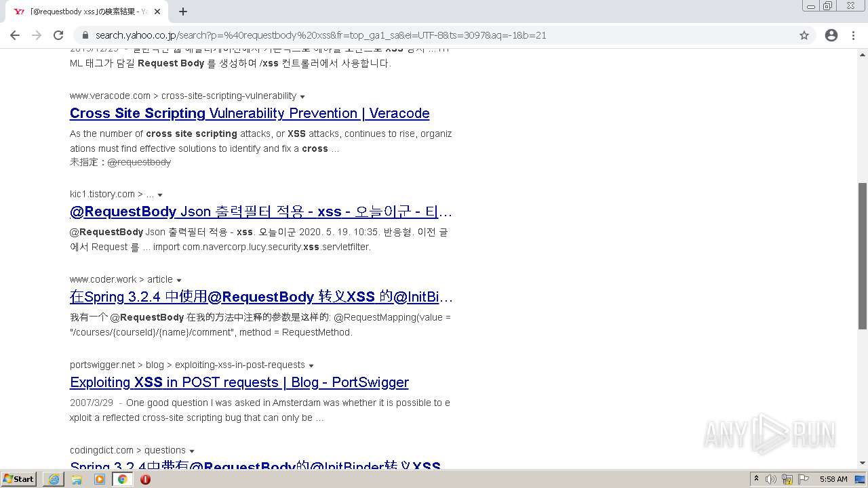The image size is (868, 488).
Task: Expand the portswigger.net result dropdown arrow
Action: coord(311,365)
